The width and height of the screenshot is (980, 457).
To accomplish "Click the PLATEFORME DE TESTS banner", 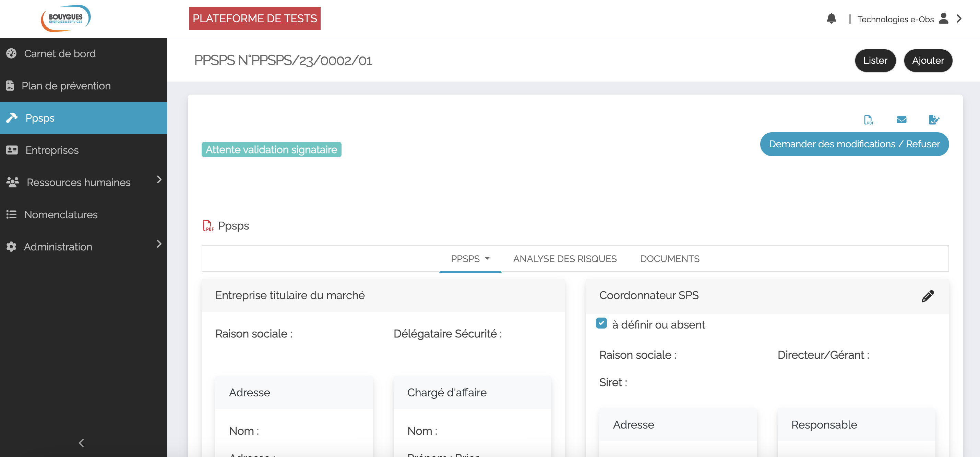I will [x=254, y=18].
